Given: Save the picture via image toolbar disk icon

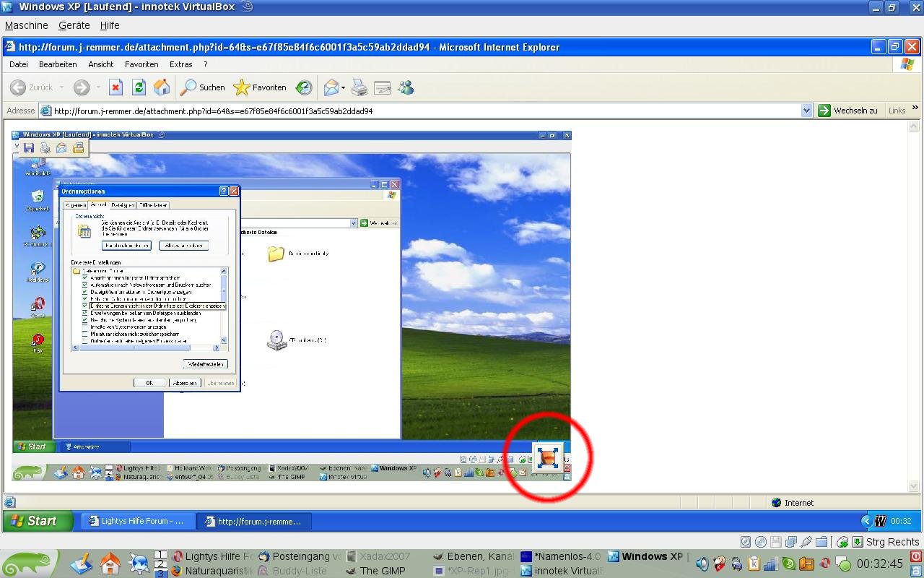Looking at the screenshot, I should coord(29,148).
